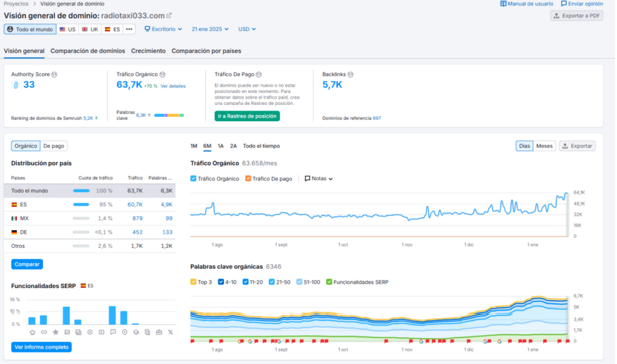Switch to the Comparación de dominios tab
The height and width of the screenshot is (364, 617).
(x=88, y=51)
